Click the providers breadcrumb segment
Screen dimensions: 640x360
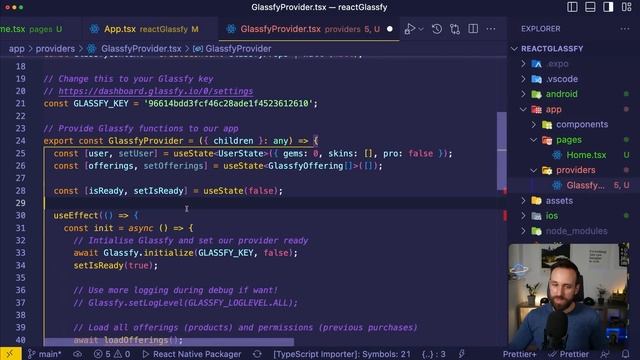click(x=55, y=49)
